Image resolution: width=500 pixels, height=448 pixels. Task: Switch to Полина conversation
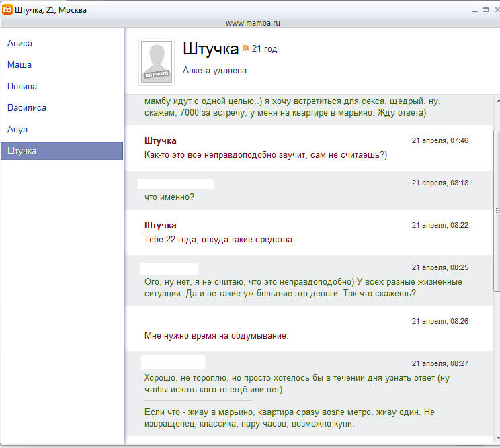(x=22, y=87)
